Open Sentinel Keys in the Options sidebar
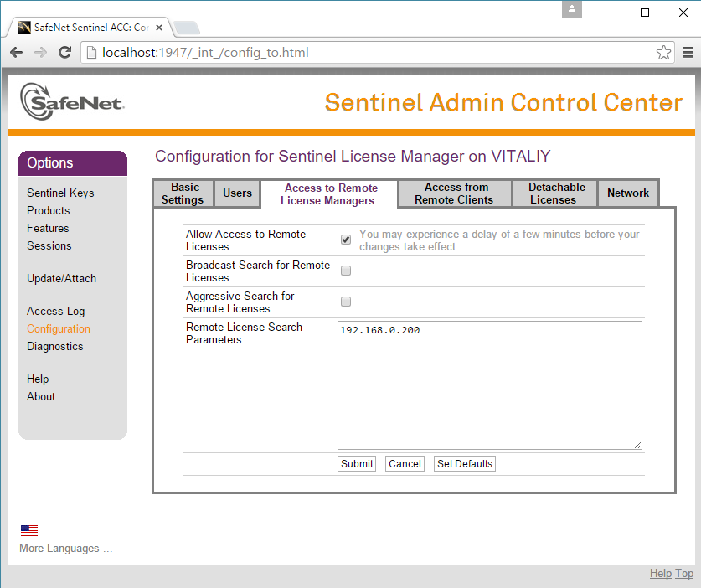 (60, 193)
